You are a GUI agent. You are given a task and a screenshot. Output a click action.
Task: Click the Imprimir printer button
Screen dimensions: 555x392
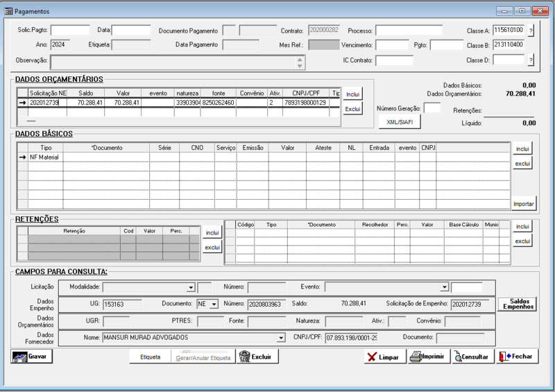pos(426,357)
